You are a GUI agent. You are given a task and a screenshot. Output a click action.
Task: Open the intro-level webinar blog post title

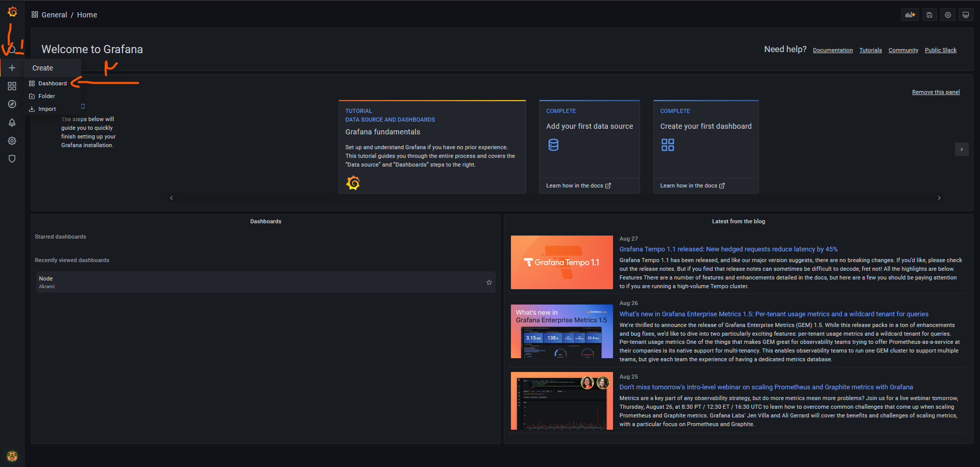tap(766, 387)
